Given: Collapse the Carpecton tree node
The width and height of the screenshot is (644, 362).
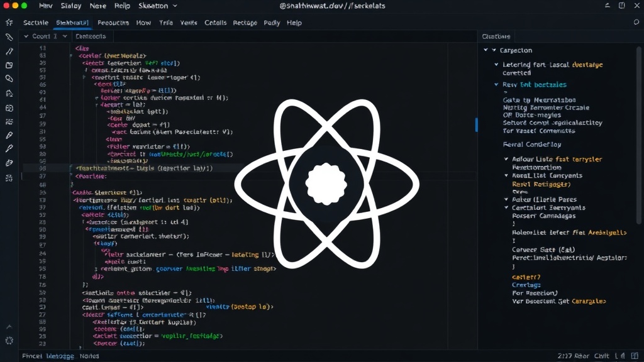Looking at the screenshot, I should pyautogui.click(x=494, y=50).
